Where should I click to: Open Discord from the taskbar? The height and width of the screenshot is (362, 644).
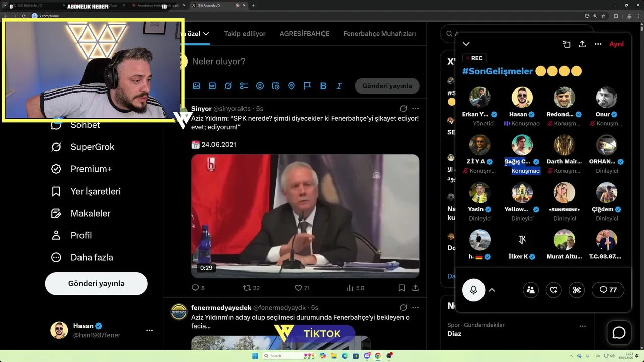[367, 356]
